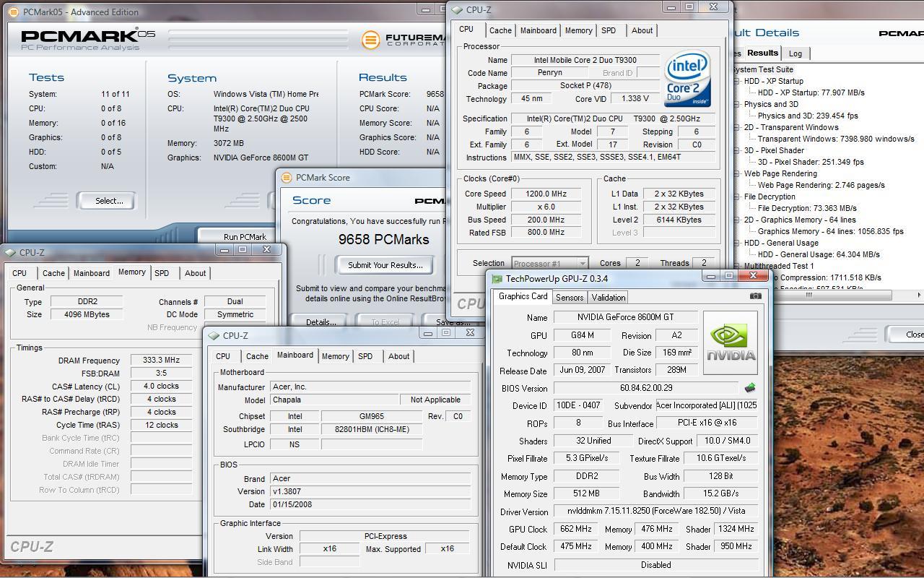
Task: Open Log tab in Result Details
Action: [795, 53]
